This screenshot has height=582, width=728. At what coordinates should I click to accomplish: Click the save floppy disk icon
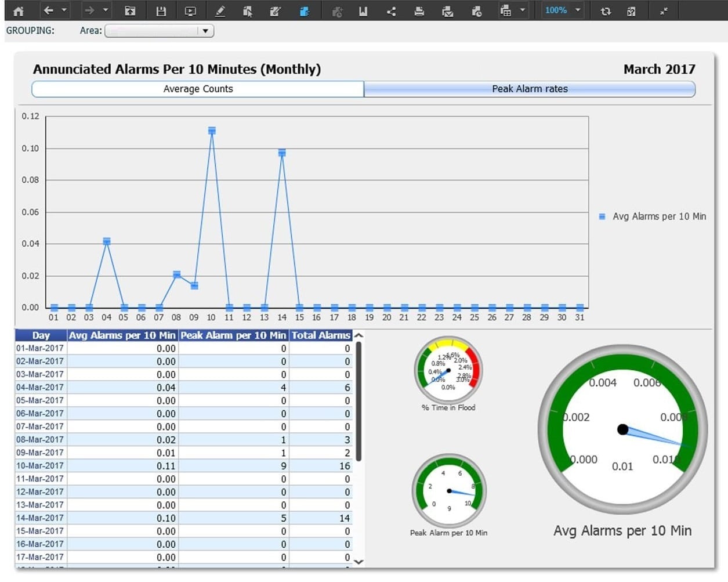pyautogui.click(x=161, y=11)
